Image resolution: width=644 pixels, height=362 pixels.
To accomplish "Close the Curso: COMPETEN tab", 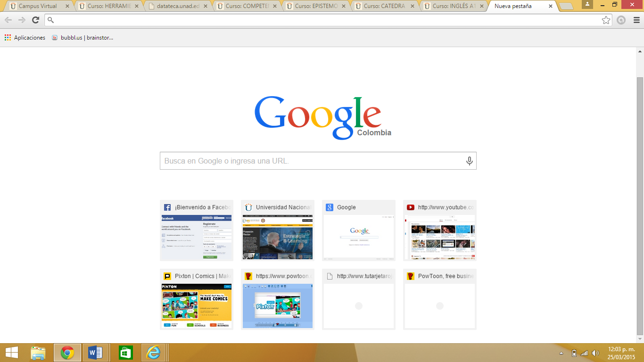I will (x=274, y=6).
